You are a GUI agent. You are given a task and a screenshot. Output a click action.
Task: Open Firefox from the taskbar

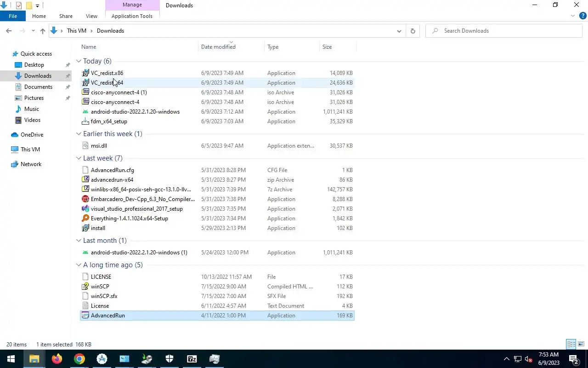tap(57, 359)
